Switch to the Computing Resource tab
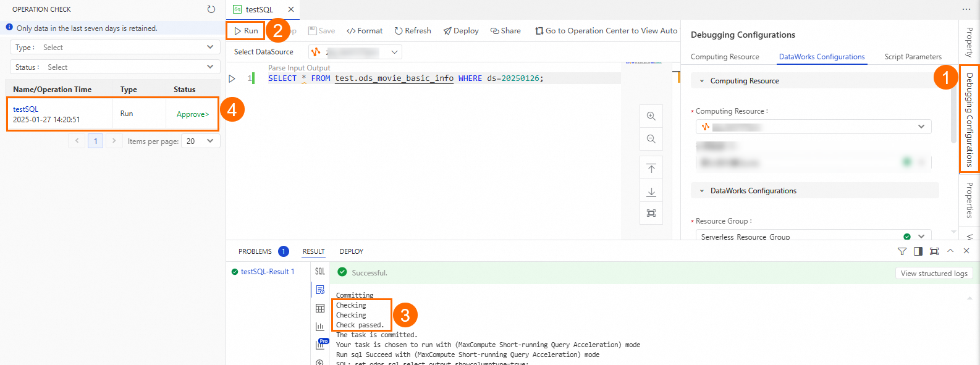Image resolution: width=980 pixels, height=365 pixels. (725, 57)
